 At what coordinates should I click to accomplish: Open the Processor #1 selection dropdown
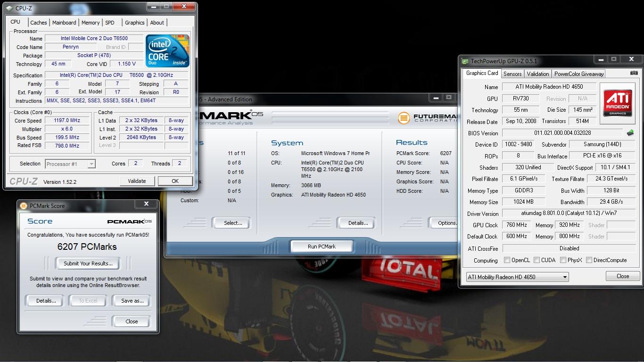pos(70,164)
